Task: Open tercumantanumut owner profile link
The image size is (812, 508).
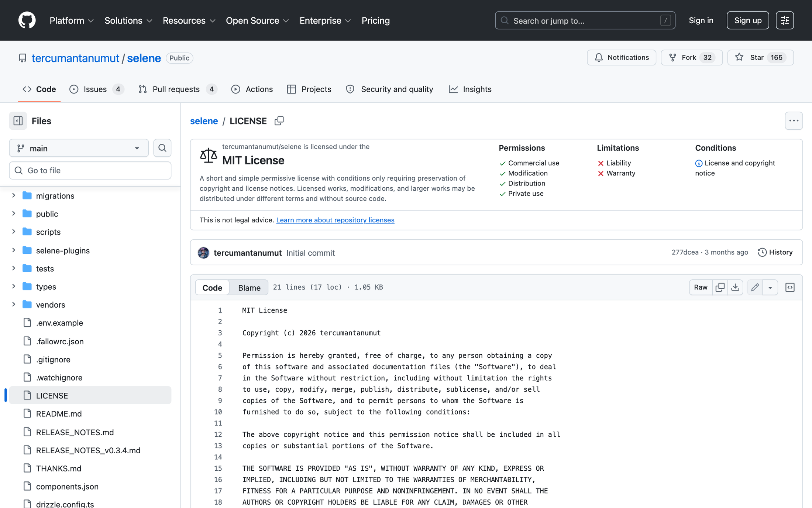Action: click(75, 58)
